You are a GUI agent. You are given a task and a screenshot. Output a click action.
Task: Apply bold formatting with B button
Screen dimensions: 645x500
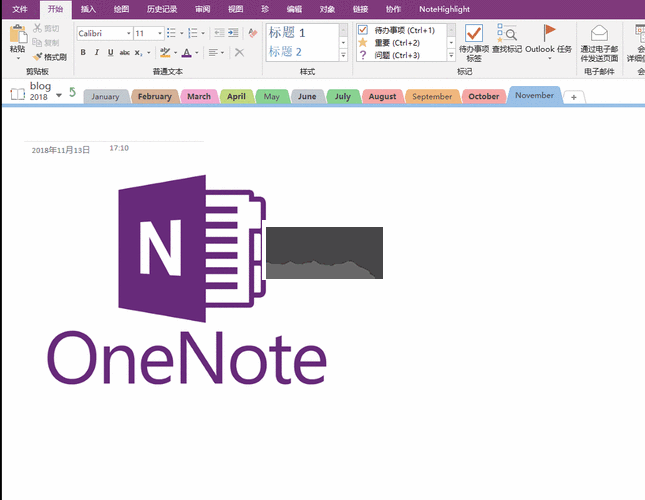82,52
